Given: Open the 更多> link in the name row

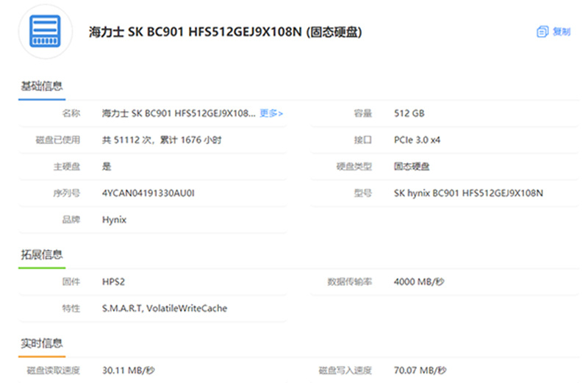Looking at the screenshot, I should 271,113.
